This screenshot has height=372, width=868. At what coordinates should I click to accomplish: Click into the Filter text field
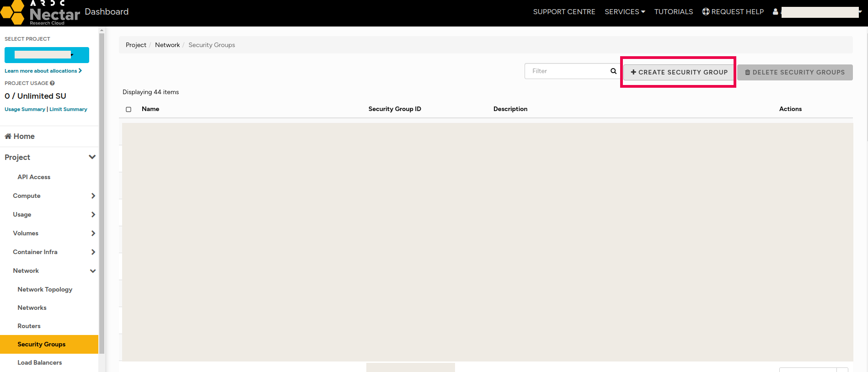point(567,71)
